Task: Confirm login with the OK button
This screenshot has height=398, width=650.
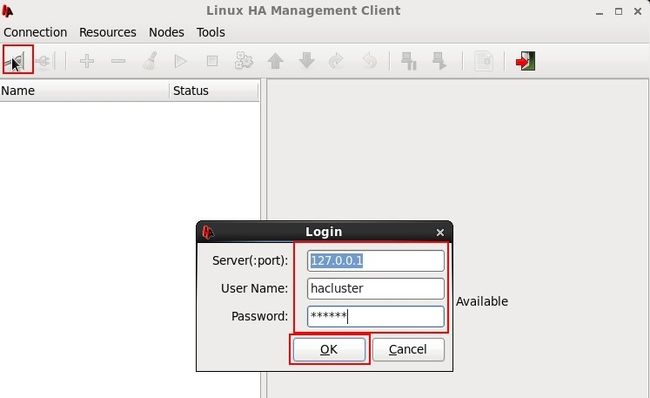Action: (329, 349)
